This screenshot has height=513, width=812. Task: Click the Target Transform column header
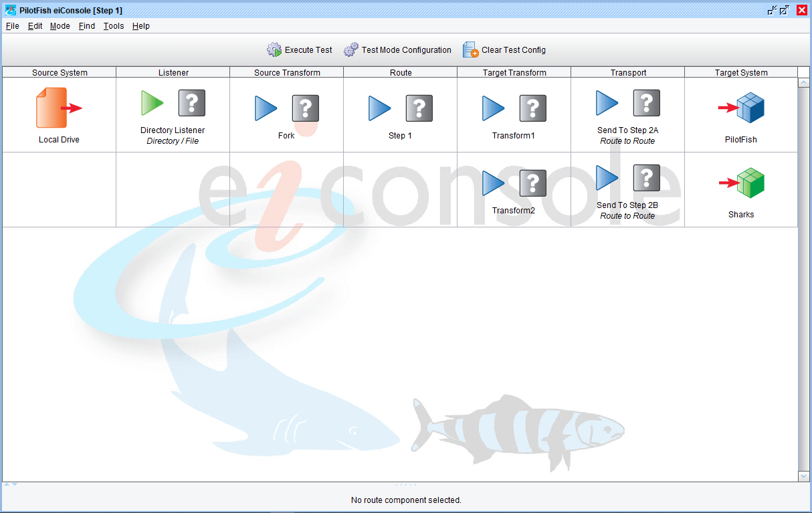click(x=514, y=72)
